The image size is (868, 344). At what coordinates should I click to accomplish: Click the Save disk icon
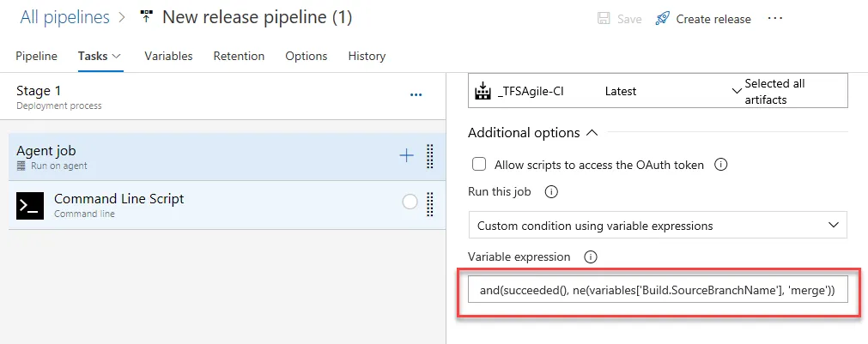[x=604, y=19]
